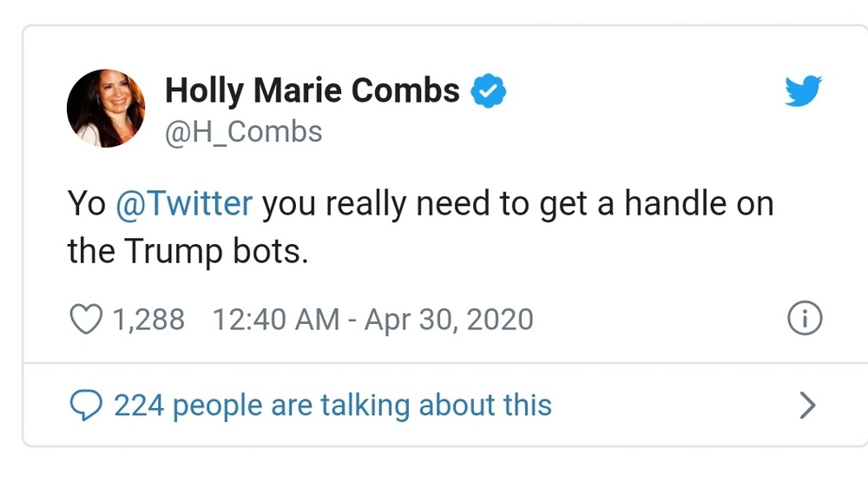Click the Apr 30, 2020 date
Image resolution: width=868 pixels, height=502 pixels.
point(448,320)
